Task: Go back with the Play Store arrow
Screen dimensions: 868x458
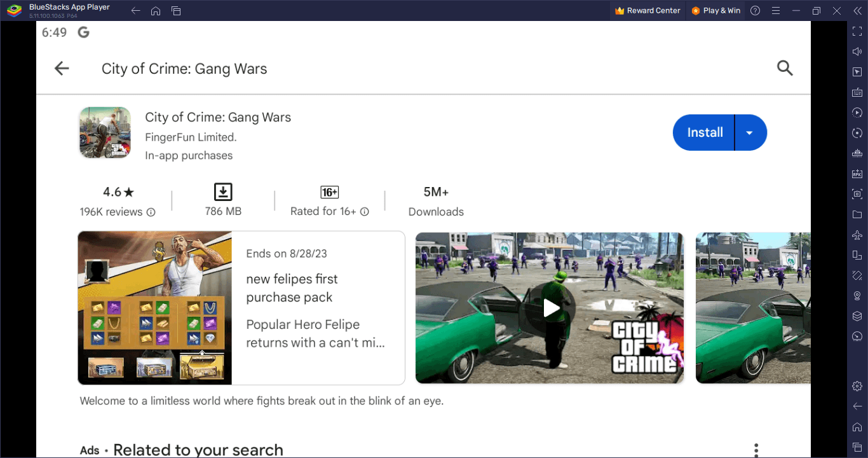Action: click(62, 69)
